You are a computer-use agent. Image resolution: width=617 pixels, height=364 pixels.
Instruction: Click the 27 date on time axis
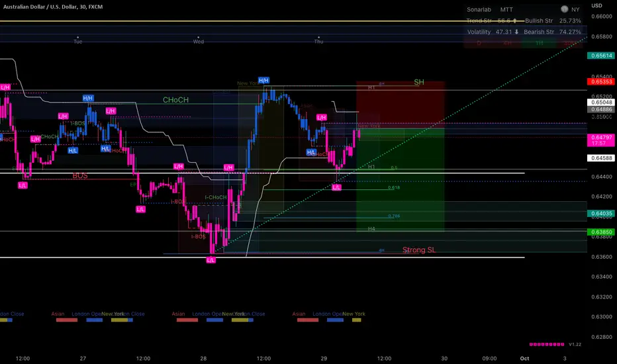[83, 359]
